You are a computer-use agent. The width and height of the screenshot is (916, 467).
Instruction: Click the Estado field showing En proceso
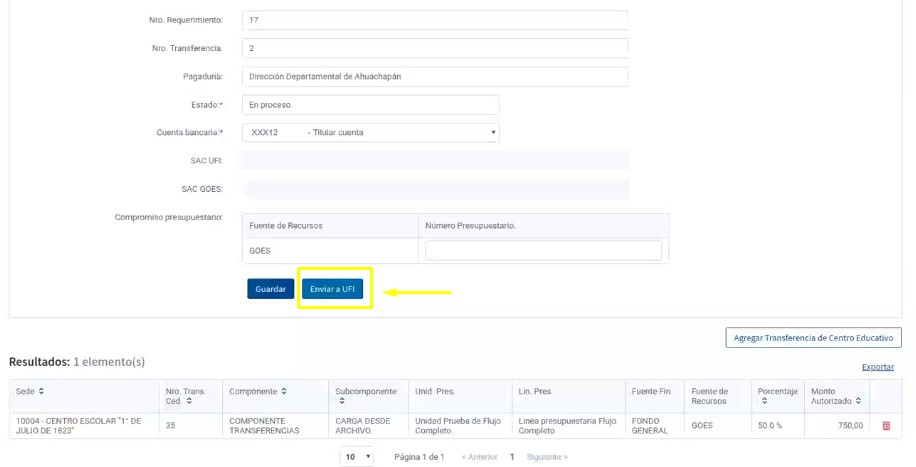coord(370,104)
